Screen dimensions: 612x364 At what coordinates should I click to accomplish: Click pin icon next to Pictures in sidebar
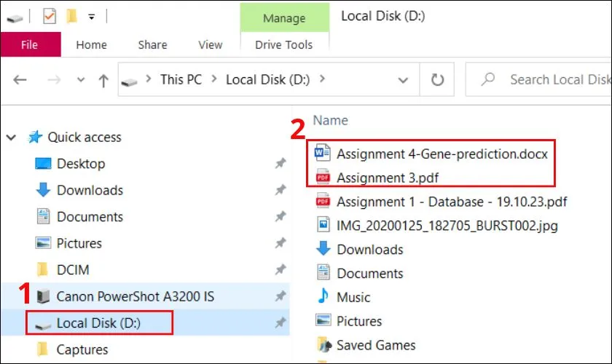pos(280,243)
